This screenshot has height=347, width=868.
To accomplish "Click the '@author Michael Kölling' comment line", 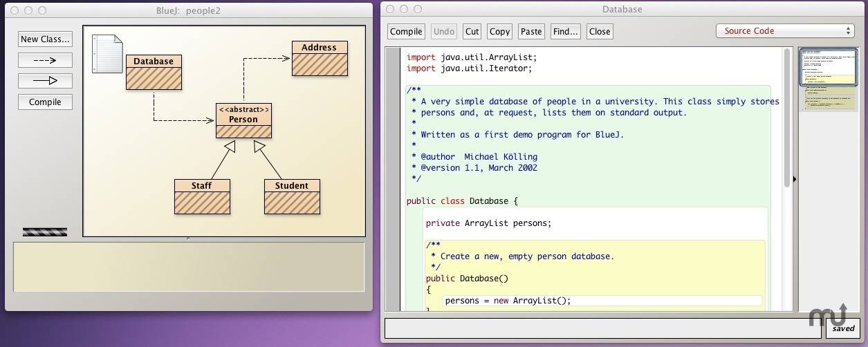I will click(474, 157).
